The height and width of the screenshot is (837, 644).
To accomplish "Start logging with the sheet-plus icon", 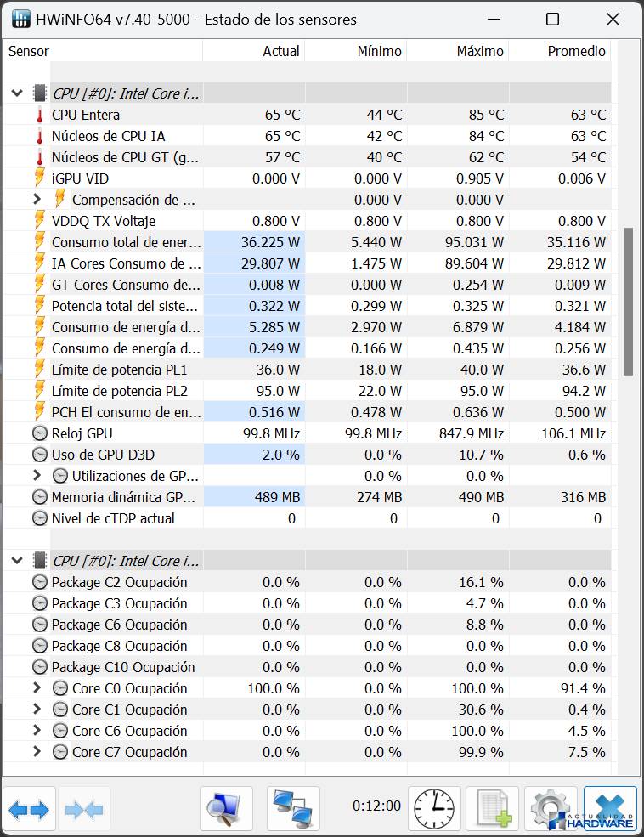I will [493, 808].
